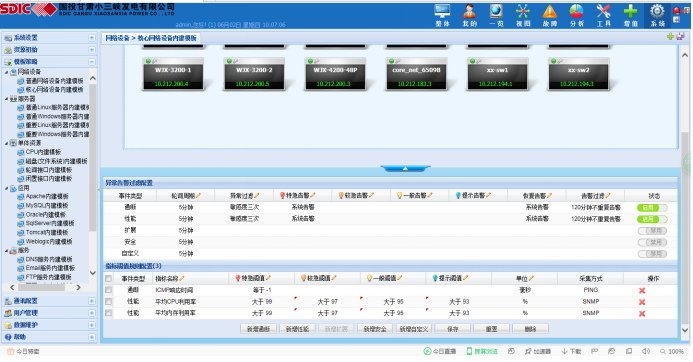Collapse the device panel using blue arrow handle

(405, 168)
